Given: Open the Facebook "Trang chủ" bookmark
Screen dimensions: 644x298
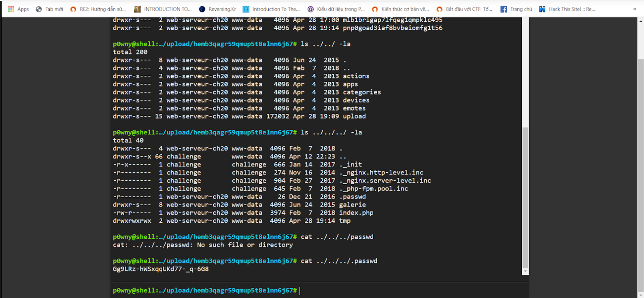Looking at the screenshot, I should (x=516, y=9).
